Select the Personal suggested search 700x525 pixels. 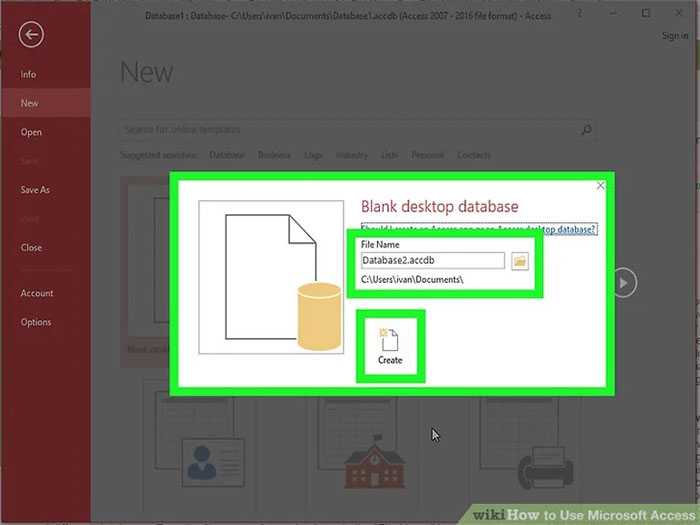[427, 155]
